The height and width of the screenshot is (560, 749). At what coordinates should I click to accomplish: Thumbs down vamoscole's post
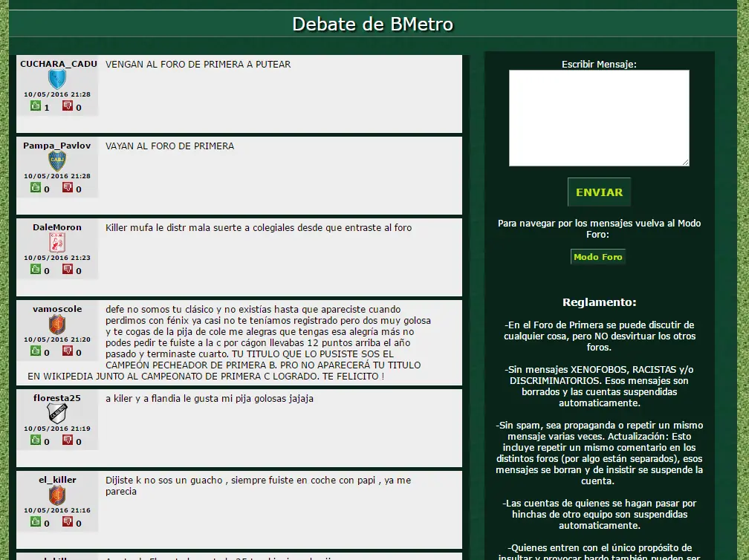click(x=68, y=351)
